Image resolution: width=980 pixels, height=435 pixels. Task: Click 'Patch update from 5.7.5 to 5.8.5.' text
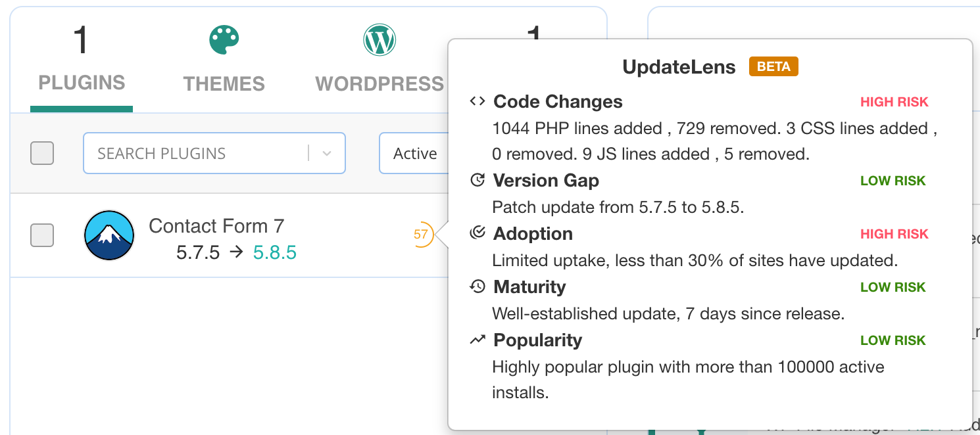click(618, 208)
